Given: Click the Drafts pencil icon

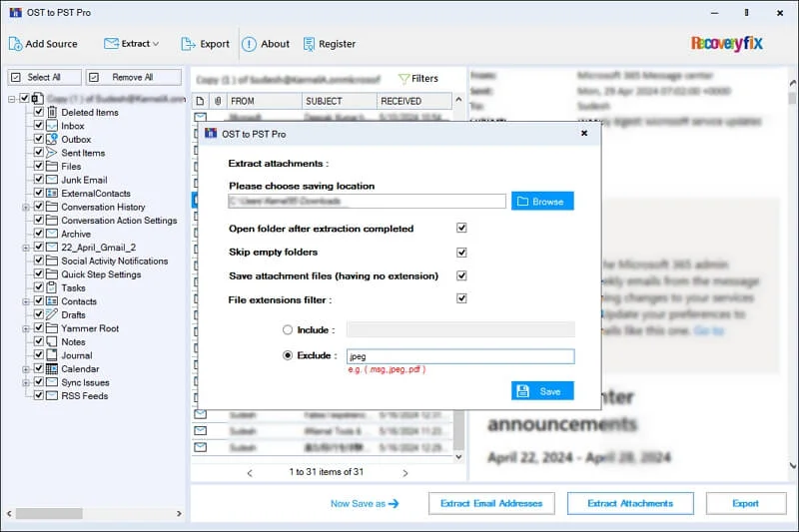Looking at the screenshot, I should pos(52,314).
